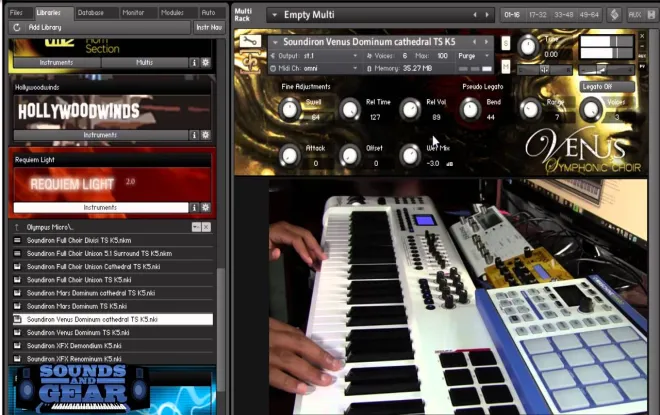Click the KSP diamond icon in rack header
660x415 pixels.
[615, 15]
